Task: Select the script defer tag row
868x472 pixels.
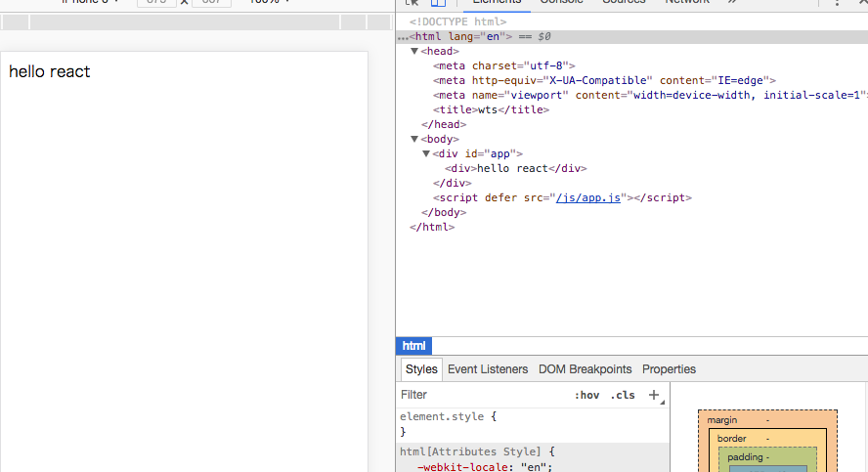Action: tap(562, 197)
